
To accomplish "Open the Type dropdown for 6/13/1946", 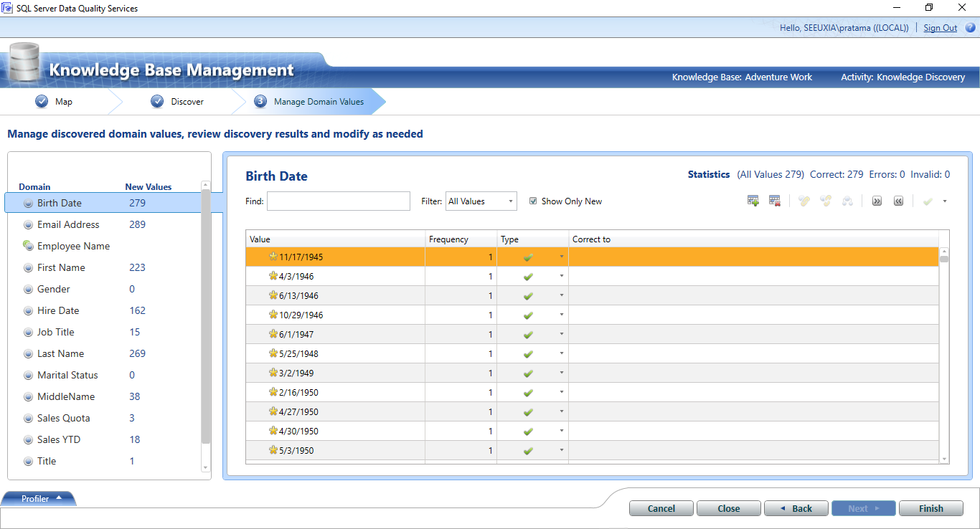I will tap(562, 295).
